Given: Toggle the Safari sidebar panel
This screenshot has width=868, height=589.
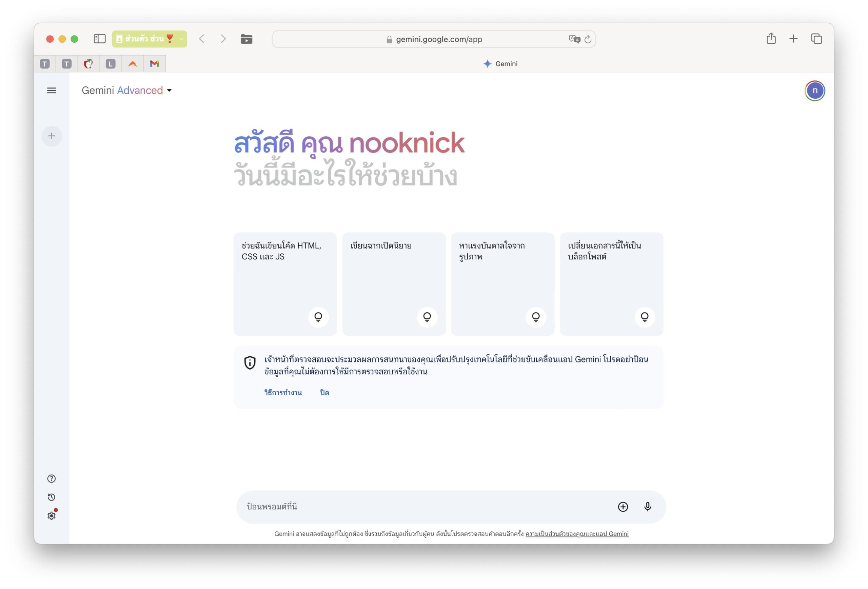Looking at the screenshot, I should pyautogui.click(x=99, y=39).
